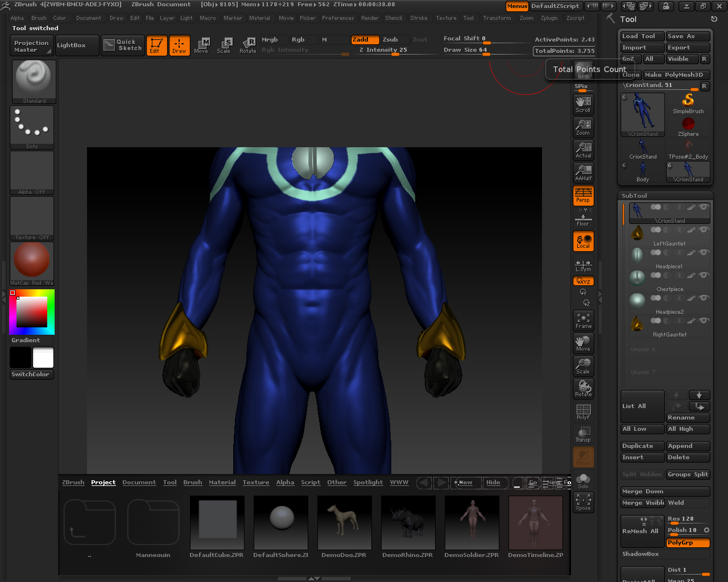Click the Duplicate subtool button
This screenshot has width=728, height=582.
point(643,446)
